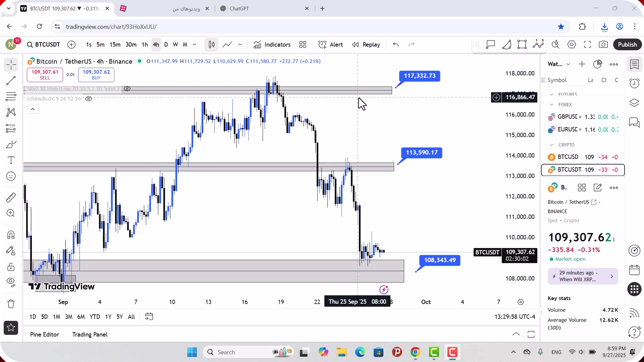The width and height of the screenshot is (644, 362).
Task: Create a new Alert
Action: pyautogui.click(x=331, y=45)
